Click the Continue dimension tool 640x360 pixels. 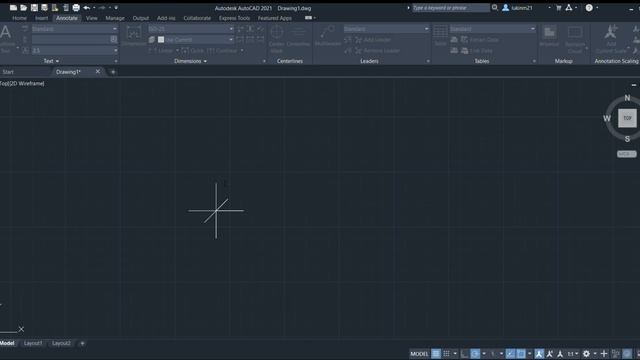tap(221, 51)
